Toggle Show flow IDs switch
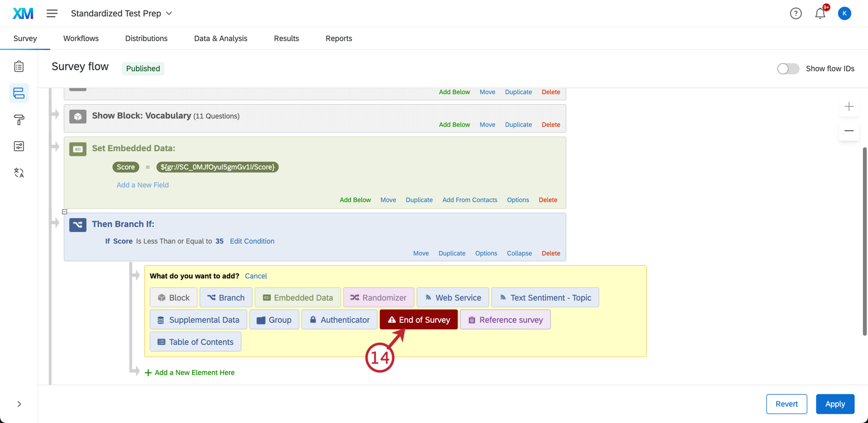Image resolution: width=868 pixels, height=423 pixels. (788, 68)
